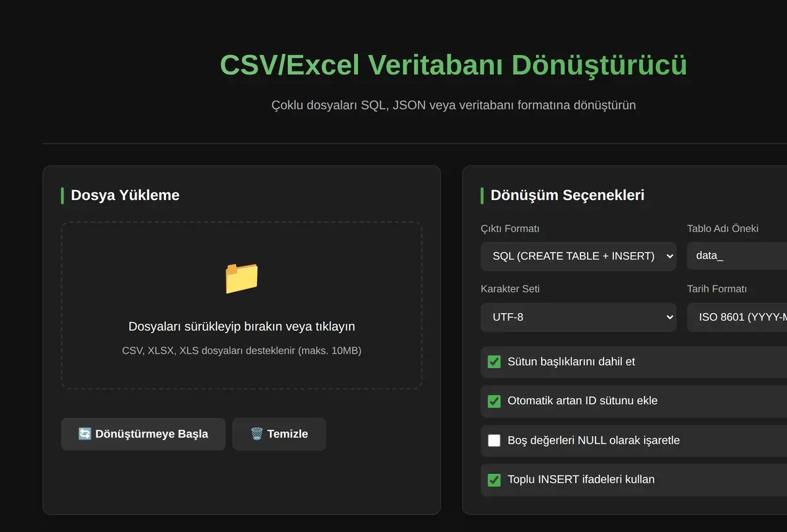Uncheck Sütun başlıklarını dahil et checkbox
Screen dimensions: 787x532
point(494,361)
